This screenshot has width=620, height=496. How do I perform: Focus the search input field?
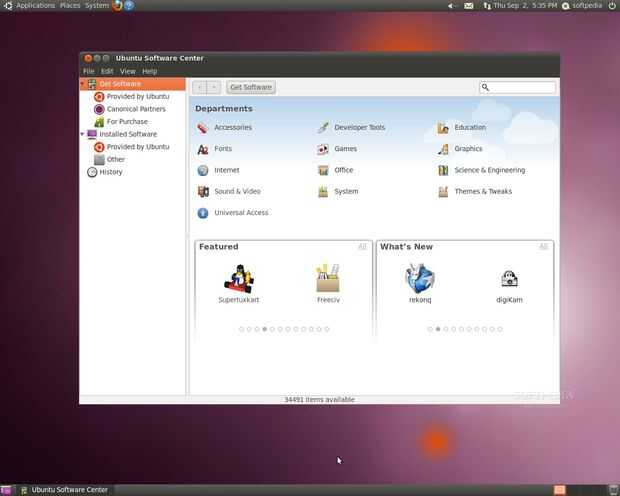(x=518, y=87)
